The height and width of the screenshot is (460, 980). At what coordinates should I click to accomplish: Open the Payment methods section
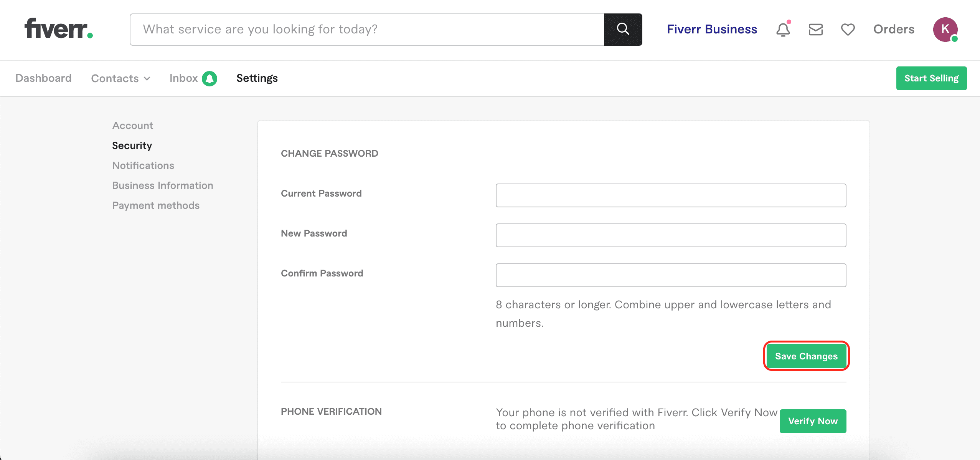[155, 205]
